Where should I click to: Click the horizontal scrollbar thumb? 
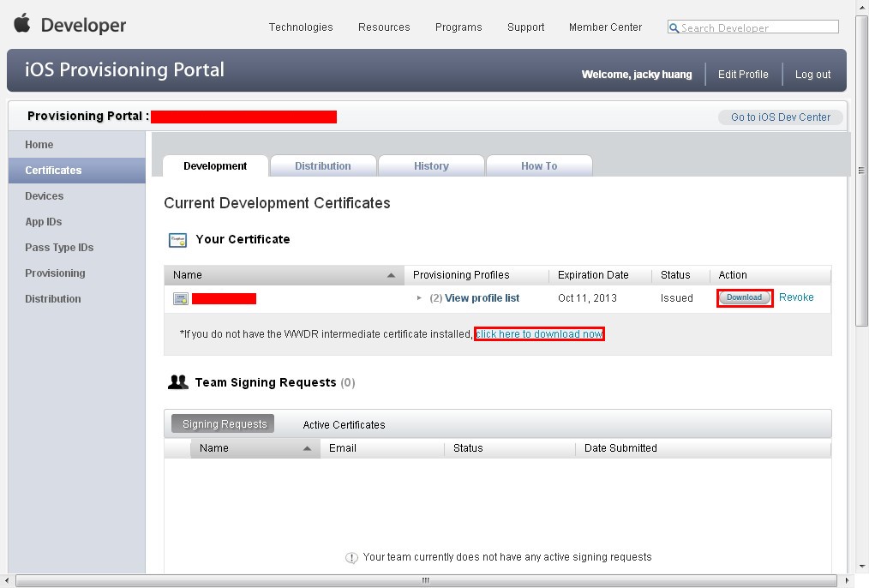425,581
